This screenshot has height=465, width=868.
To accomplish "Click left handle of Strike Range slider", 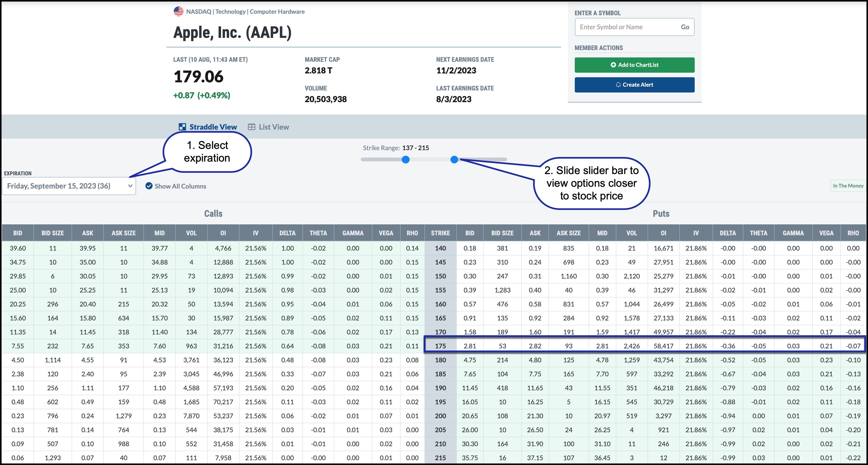I will [406, 159].
